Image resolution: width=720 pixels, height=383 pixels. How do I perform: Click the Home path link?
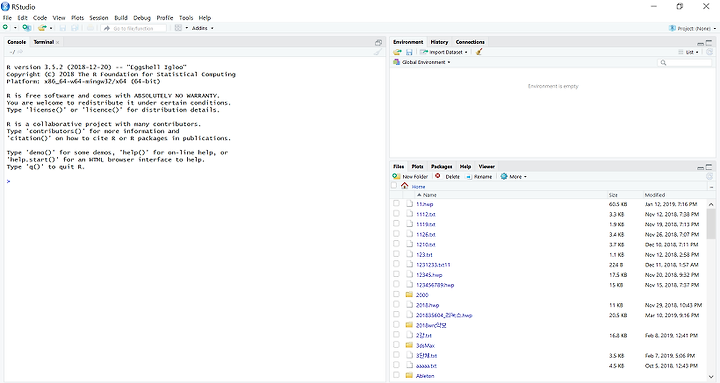click(418, 186)
